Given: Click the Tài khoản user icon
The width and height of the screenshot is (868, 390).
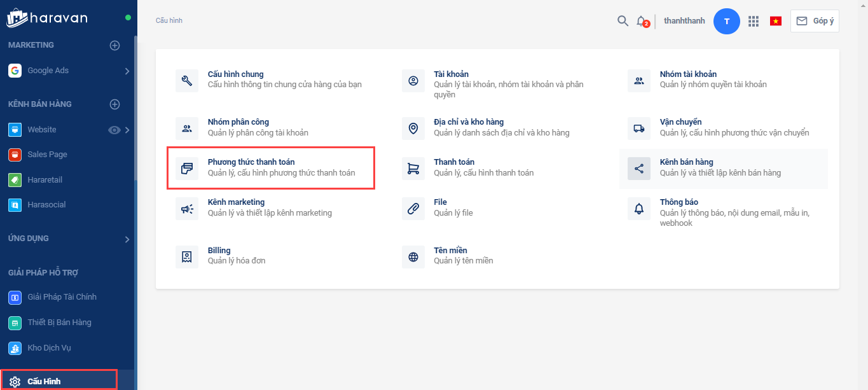Looking at the screenshot, I should [413, 81].
